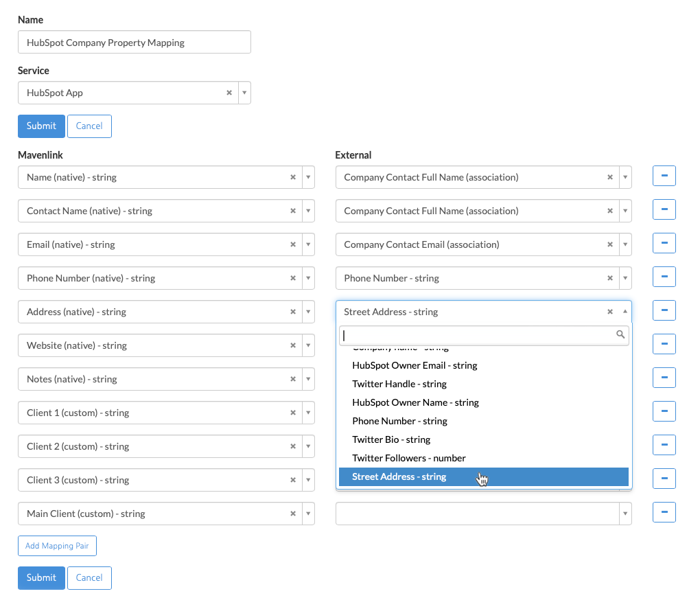Select Twitter Handle - string option
The height and width of the screenshot is (609, 700).
click(x=484, y=384)
